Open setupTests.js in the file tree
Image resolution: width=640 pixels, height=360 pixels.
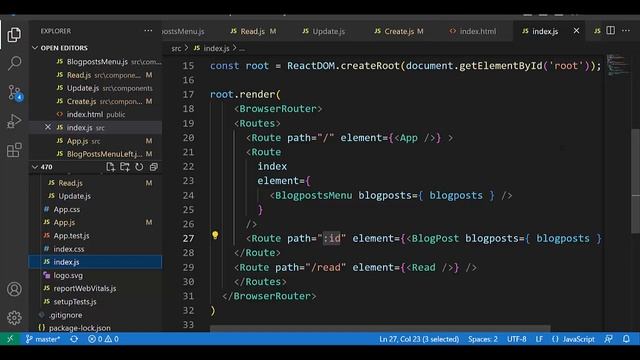tap(96, 302)
